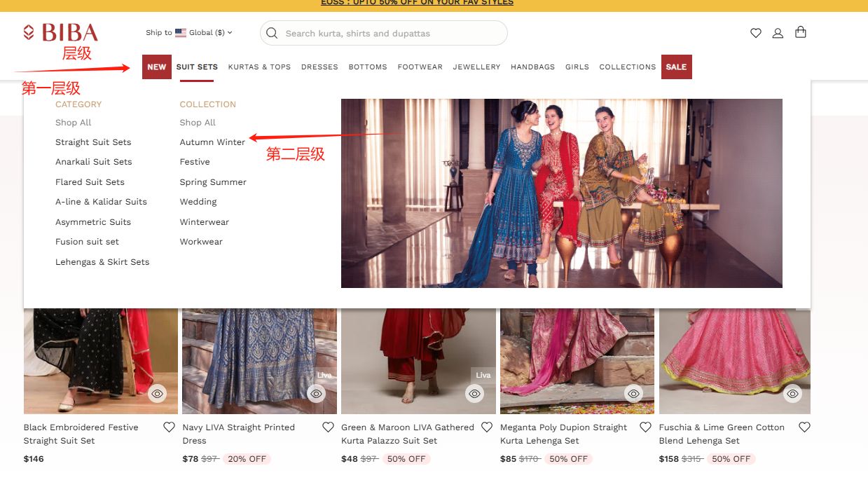The width and height of the screenshot is (868, 487).
Task: Wishlist the Fuschia & Lime Green Lehenga Set
Action: [804, 427]
